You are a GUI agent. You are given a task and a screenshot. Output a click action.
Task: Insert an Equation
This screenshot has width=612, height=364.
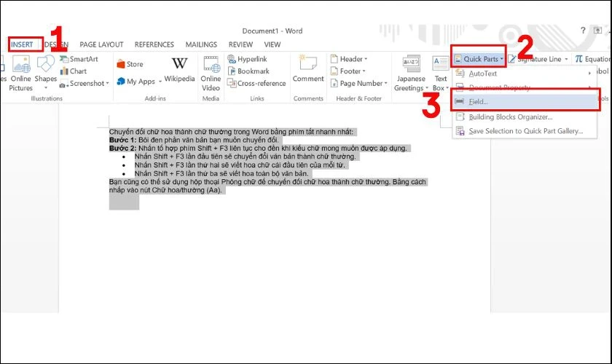point(592,59)
